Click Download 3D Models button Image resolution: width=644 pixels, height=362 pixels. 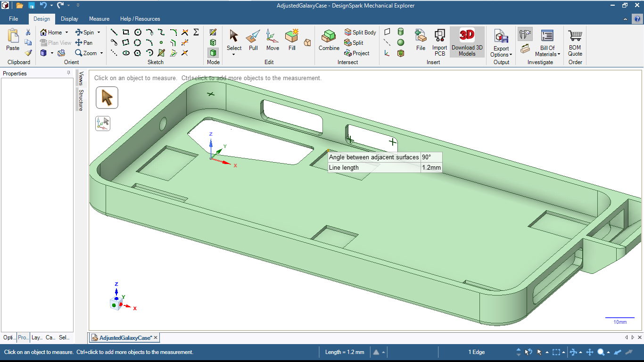pos(467,42)
